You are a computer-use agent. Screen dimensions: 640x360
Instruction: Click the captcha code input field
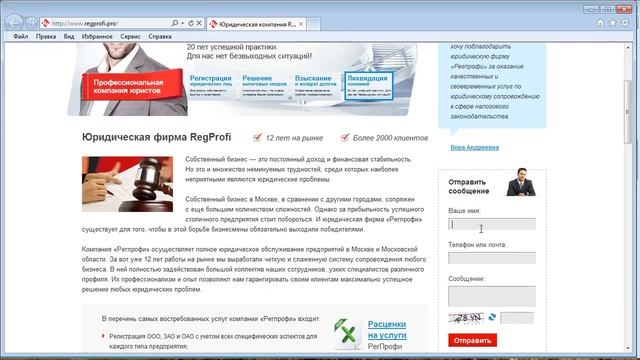click(517, 318)
